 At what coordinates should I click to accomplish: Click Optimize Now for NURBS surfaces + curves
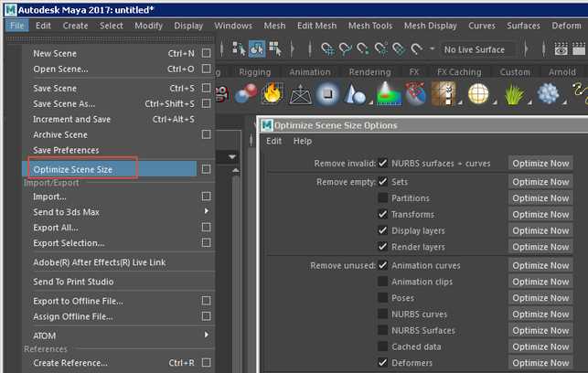tap(540, 163)
